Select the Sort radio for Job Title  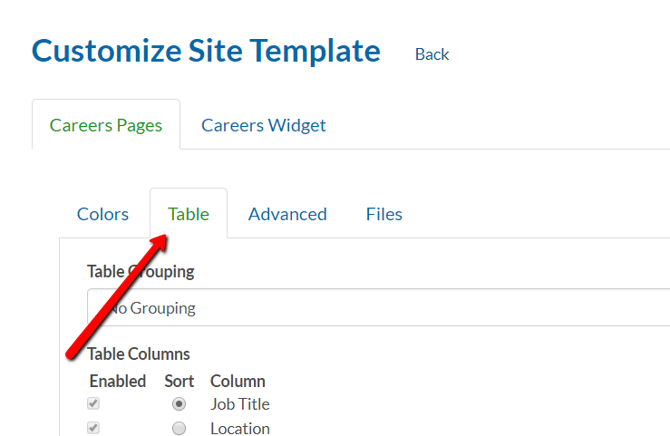coord(179,404)
